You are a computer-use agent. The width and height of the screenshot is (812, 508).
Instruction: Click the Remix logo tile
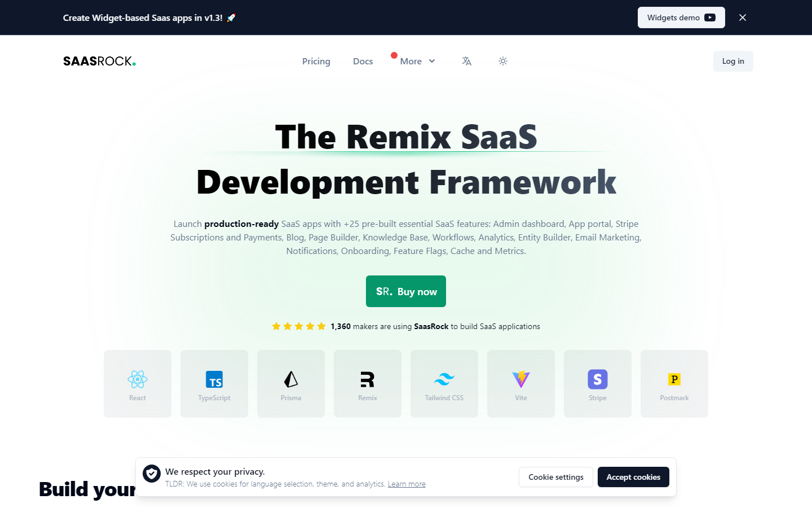click(368, 384)
